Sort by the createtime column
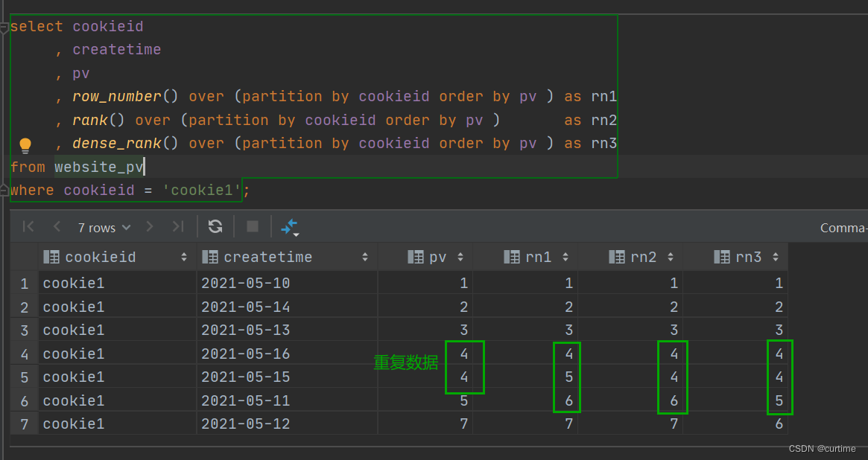The width and height of the screenshot is (868, 460). [x=365, y=257]
